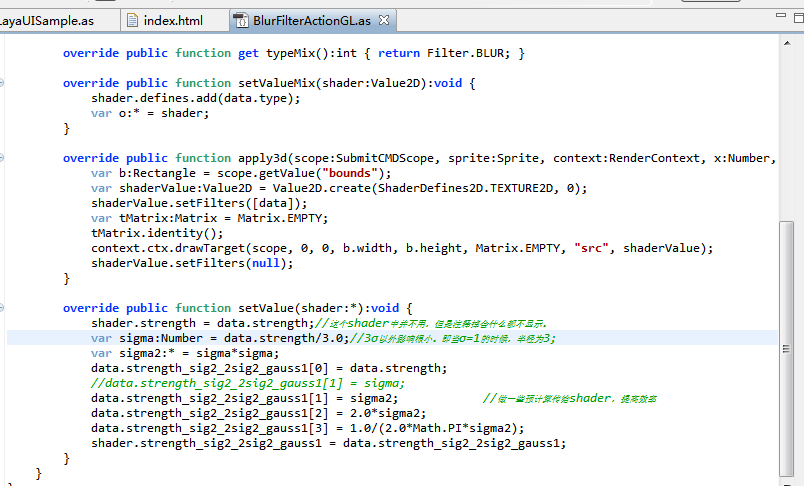Collapse the apply3d function fold
804x486 pixels.
coord(3,158)
